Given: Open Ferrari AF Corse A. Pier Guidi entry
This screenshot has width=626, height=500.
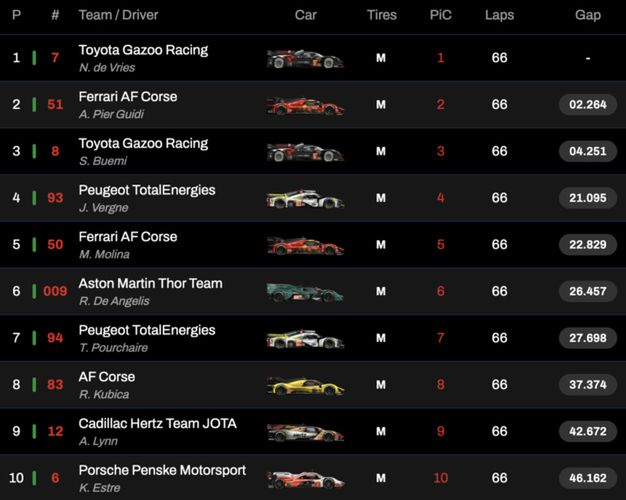Looking at the screenshot, I should pyautogui.click(x=128, y=105).
